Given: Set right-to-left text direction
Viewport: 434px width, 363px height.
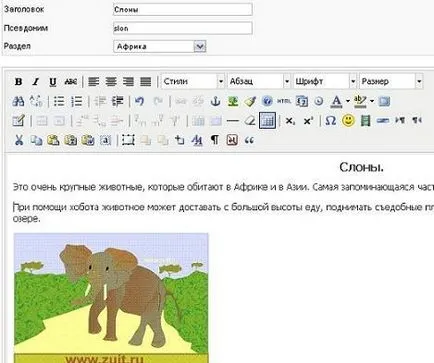Looking at the screenshot, I should 417,121.
